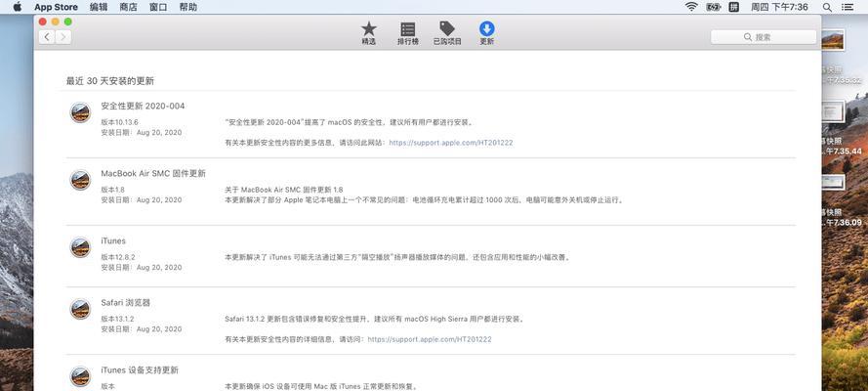Open the 编辑 menu
The width and height of the screenshot is (868, 391).
99,7
